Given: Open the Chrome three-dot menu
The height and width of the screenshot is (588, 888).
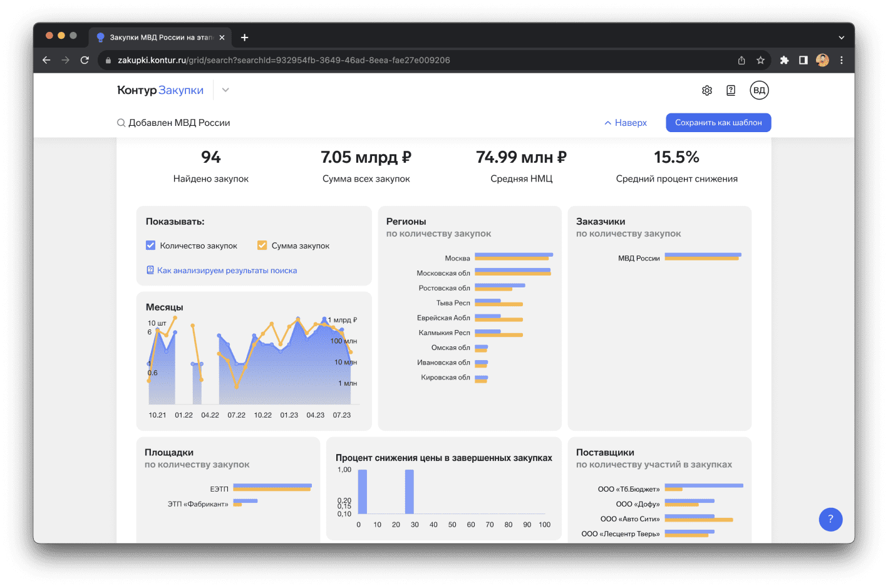Looking at the screenshot, I should pos(841,60).
